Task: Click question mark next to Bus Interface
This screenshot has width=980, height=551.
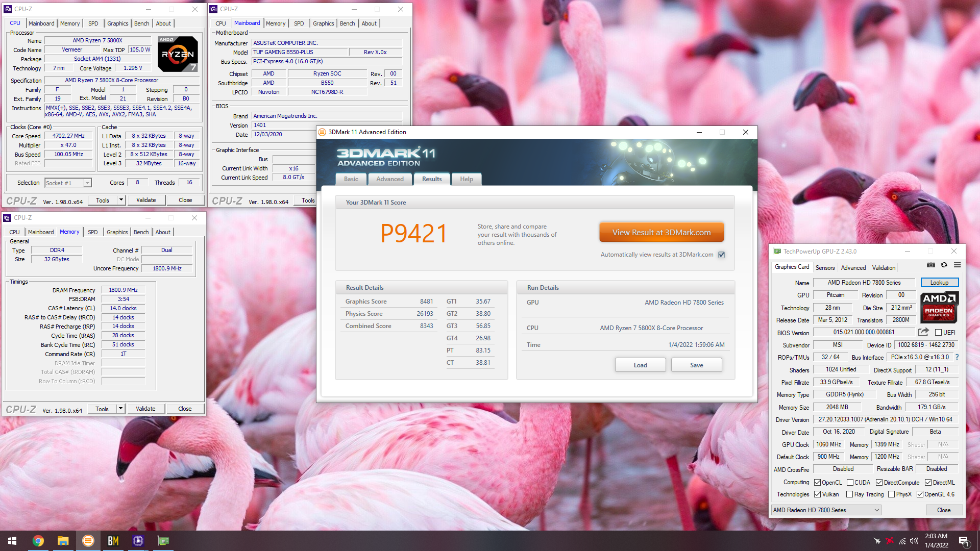Action: pos(957,357)
